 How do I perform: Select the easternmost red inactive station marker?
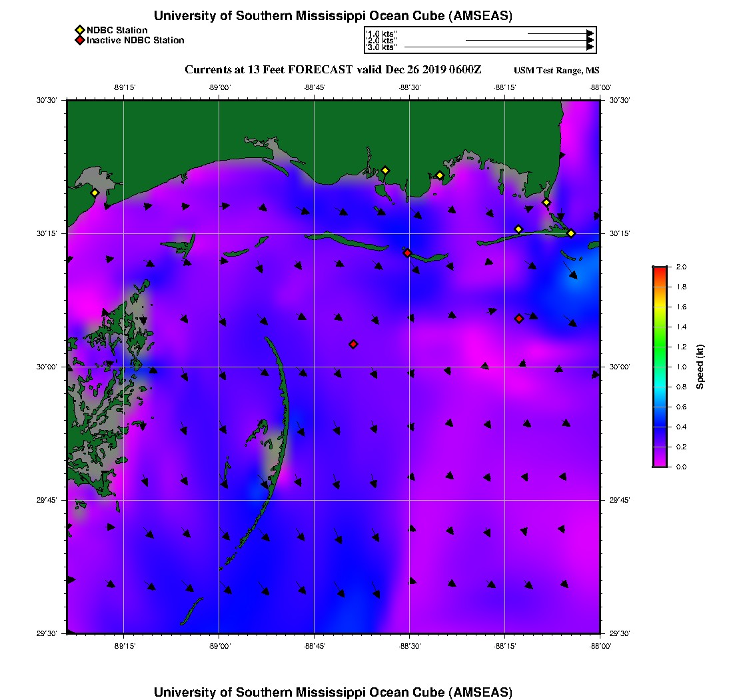point(518,319)
